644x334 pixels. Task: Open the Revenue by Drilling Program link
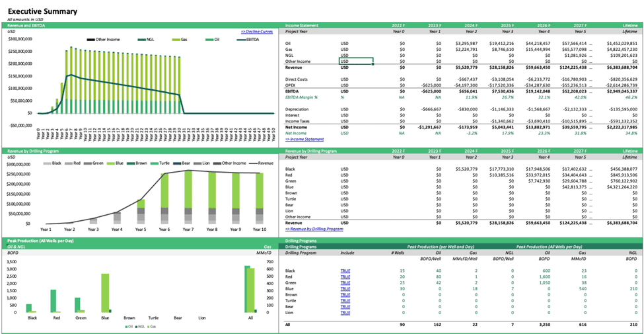pyautogui.click(x=314, y=229)
